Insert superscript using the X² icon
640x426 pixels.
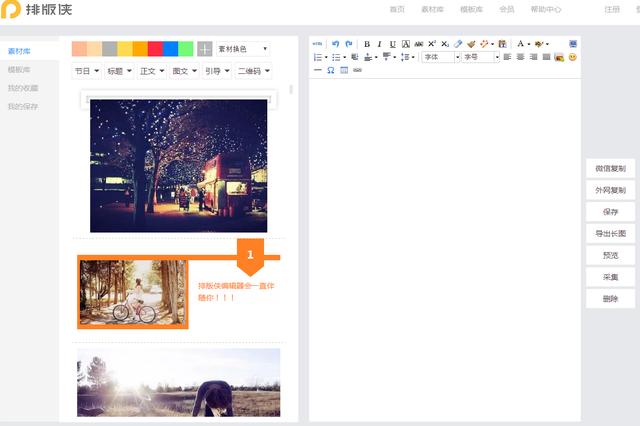point(432,44)
